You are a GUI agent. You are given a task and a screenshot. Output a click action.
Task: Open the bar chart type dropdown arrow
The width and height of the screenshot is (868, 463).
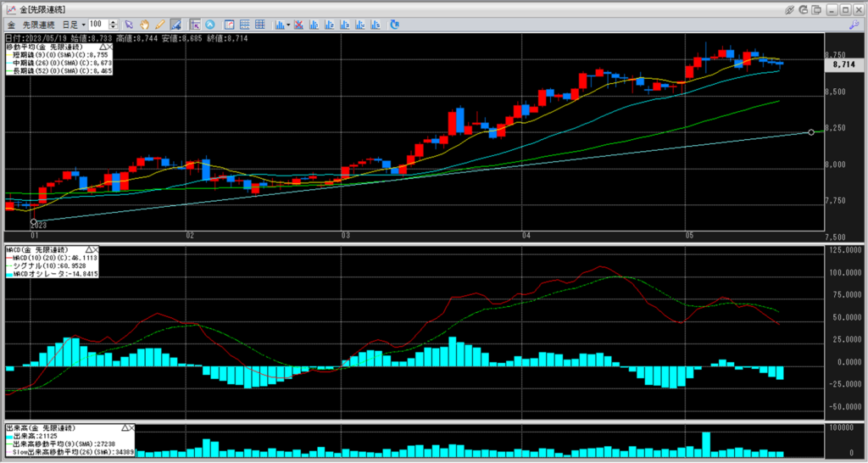tap(289, 25)
